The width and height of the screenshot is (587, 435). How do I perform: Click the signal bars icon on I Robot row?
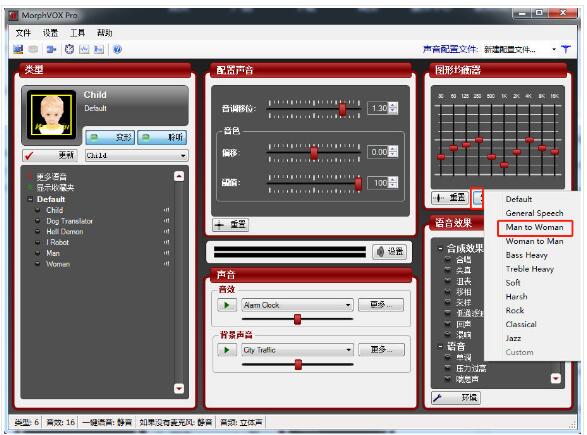pyautogui.click(x=167, y=242)
